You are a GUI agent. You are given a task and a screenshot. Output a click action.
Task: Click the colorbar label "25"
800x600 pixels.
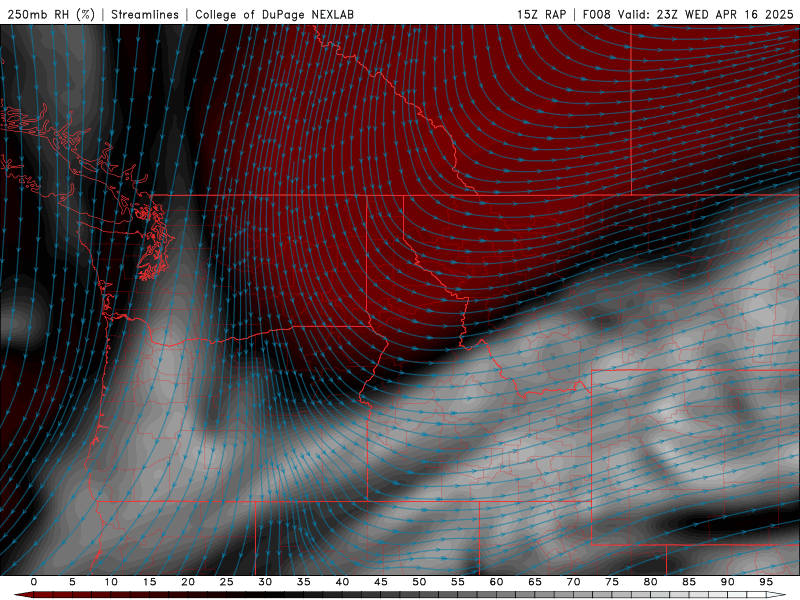[227, 582]
